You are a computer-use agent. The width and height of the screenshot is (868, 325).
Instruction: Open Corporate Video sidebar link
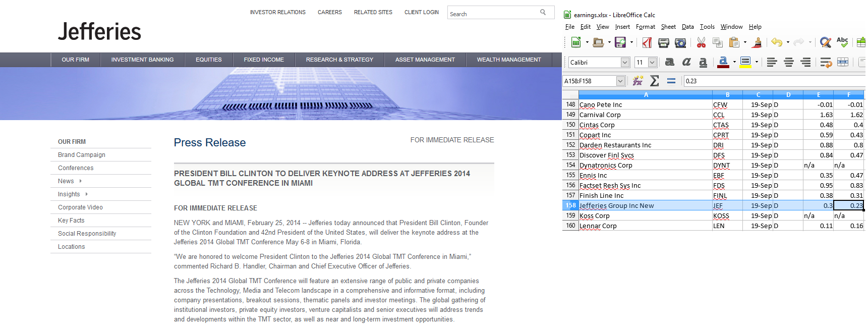pos(80,207)
